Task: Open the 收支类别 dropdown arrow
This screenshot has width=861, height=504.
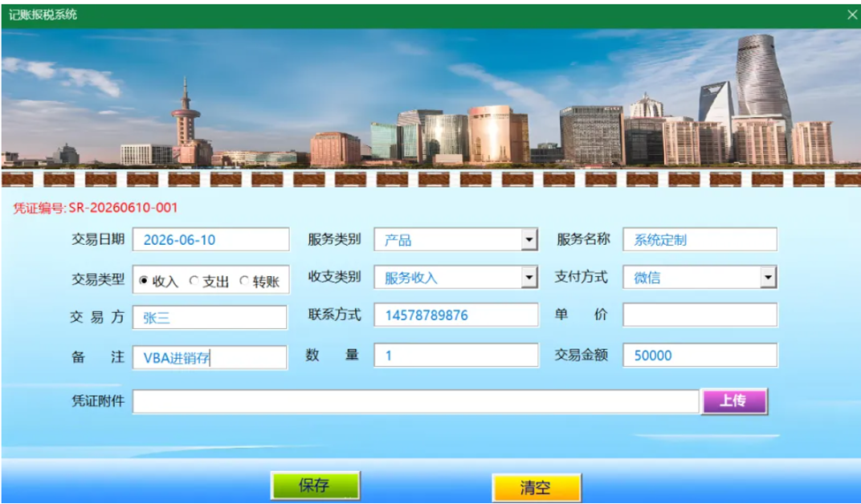Action: click(528, 278)
